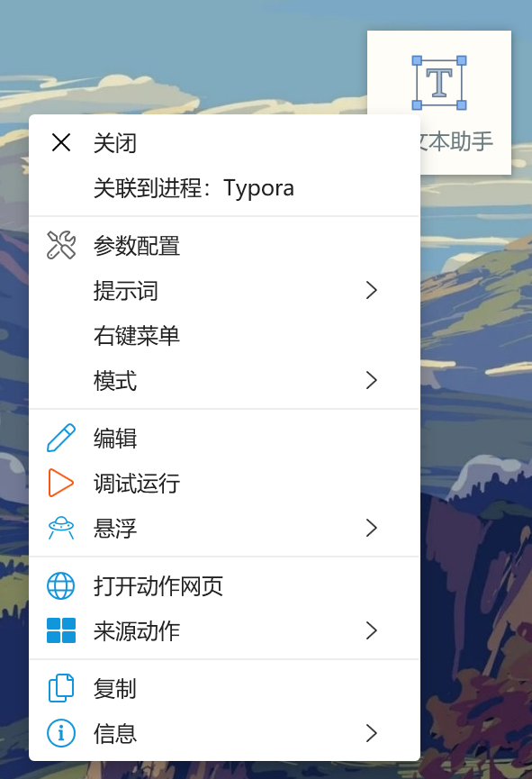Select 参数配置 menu item
Image resolution: width=532 pixels, height=779 pixels.
pos(224,246)
